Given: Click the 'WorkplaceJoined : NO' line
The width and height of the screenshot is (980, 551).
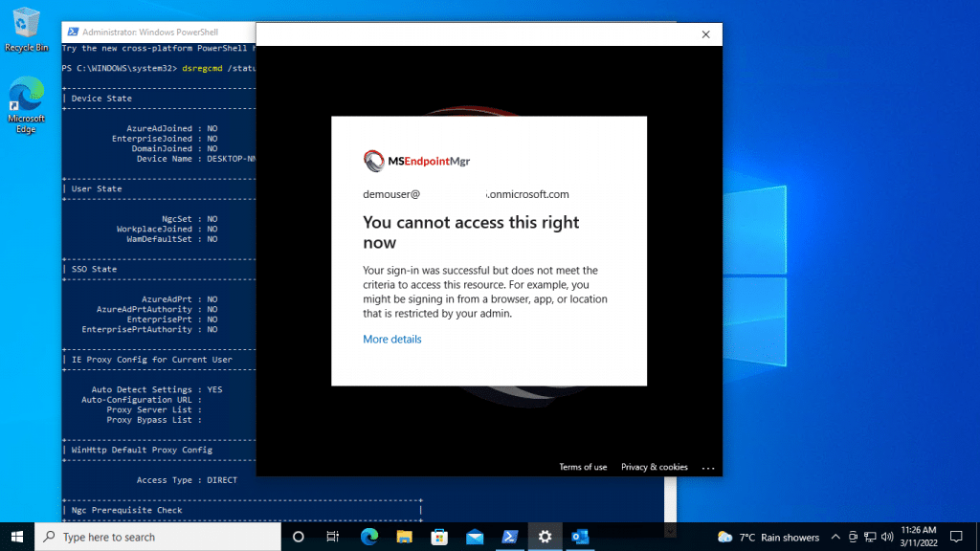Looking at the screenshot, I should coord(167,230).
